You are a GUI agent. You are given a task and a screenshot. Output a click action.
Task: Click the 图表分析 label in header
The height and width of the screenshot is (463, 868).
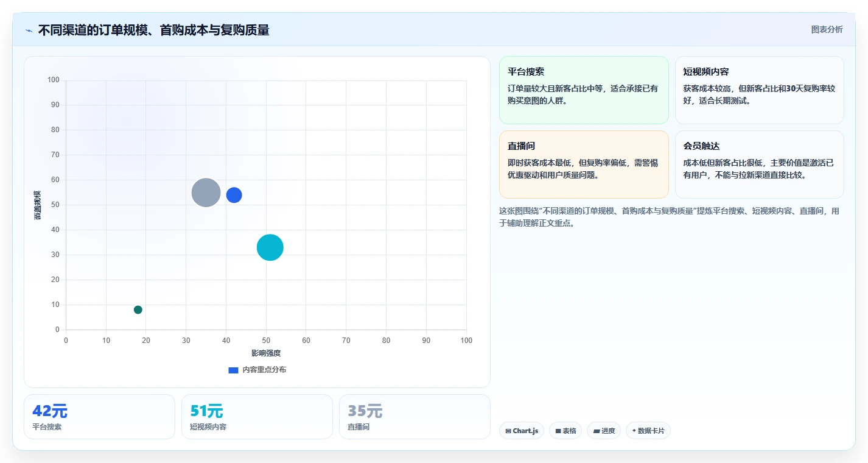tap(827, 29)
